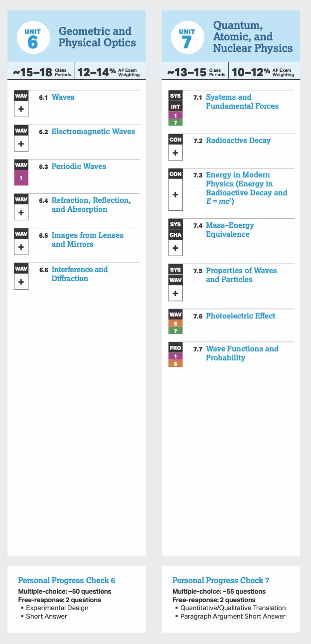
Task: Open the 7.6 Photoelectric Effect topic
Action: 241,316
